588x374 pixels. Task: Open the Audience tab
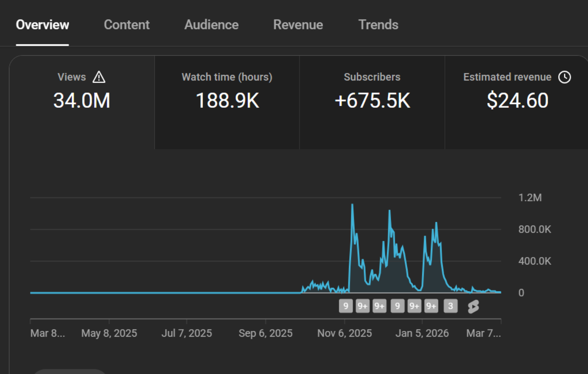point(211,25)
